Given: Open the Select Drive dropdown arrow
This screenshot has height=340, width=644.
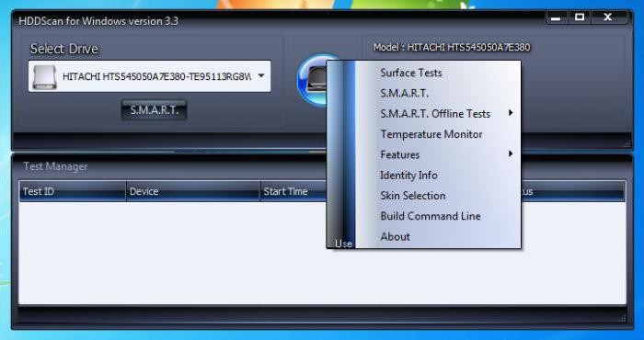Looking at the screenshot, I should point(261,76).
